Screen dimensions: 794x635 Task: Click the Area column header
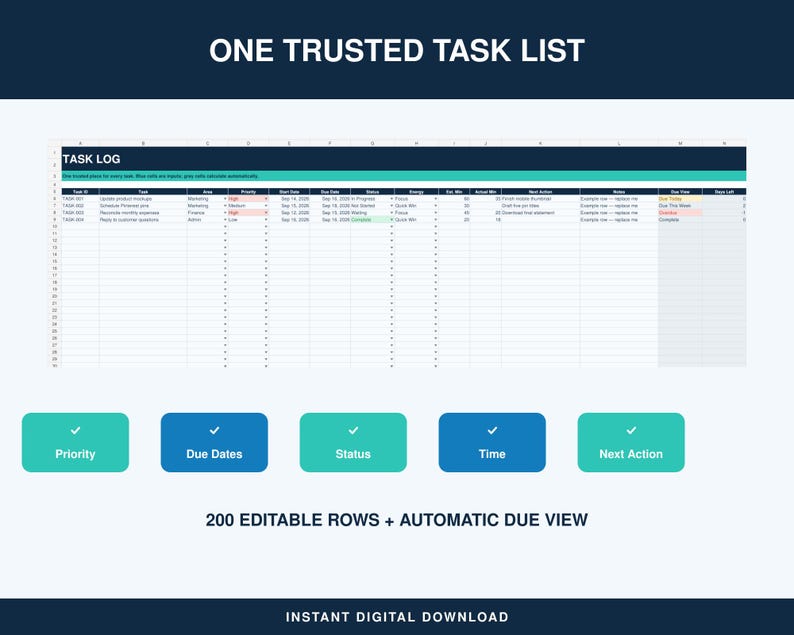coord(208,192)
